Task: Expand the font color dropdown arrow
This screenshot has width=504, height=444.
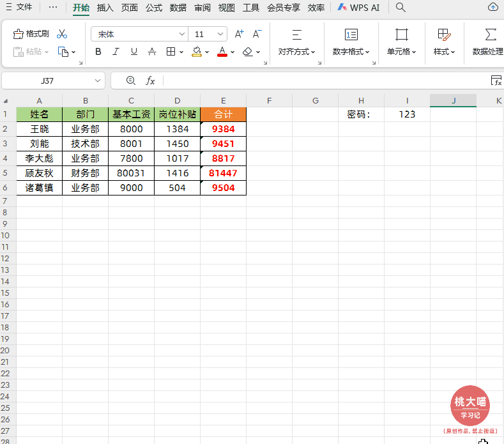Action: (233, 52)
